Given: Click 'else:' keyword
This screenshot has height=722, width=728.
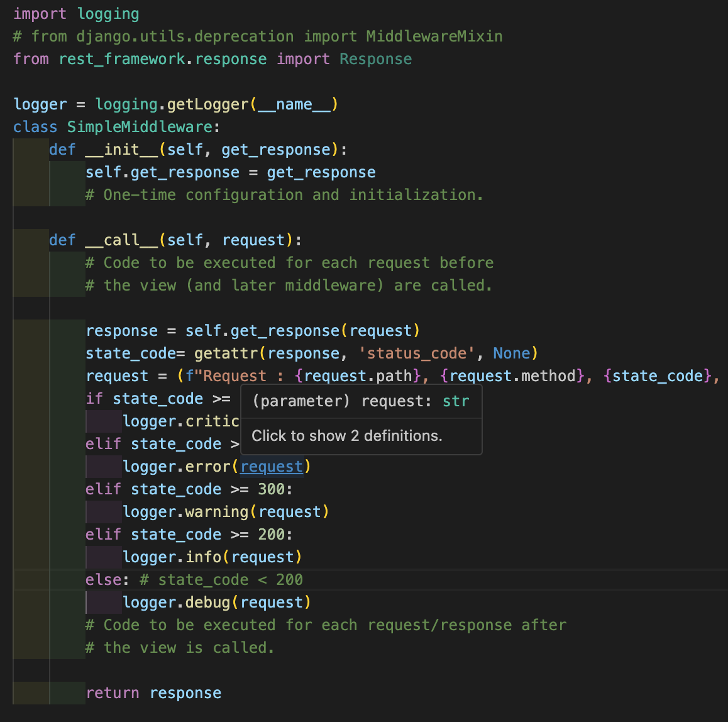Looking at the screenshot, I should 108,580.
